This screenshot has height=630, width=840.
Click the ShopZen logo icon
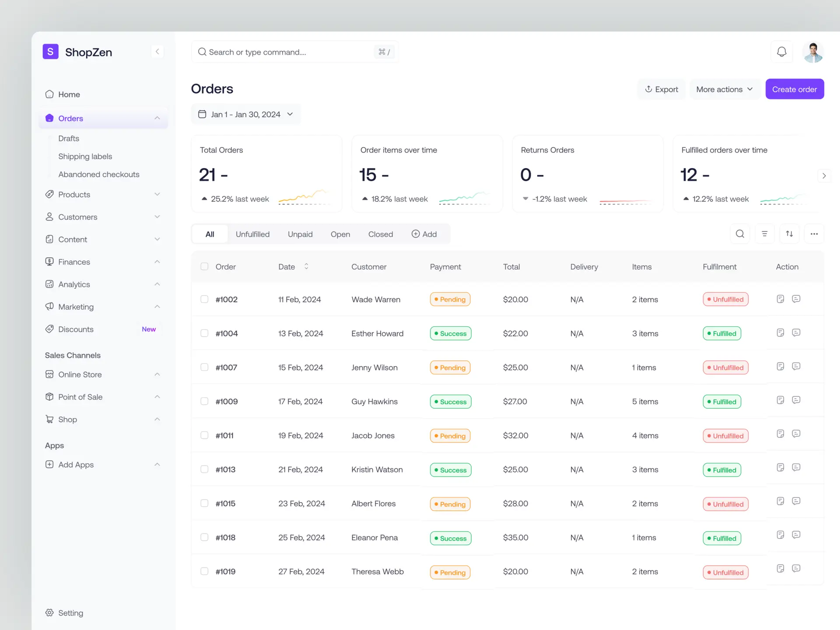tap(50, 52)
